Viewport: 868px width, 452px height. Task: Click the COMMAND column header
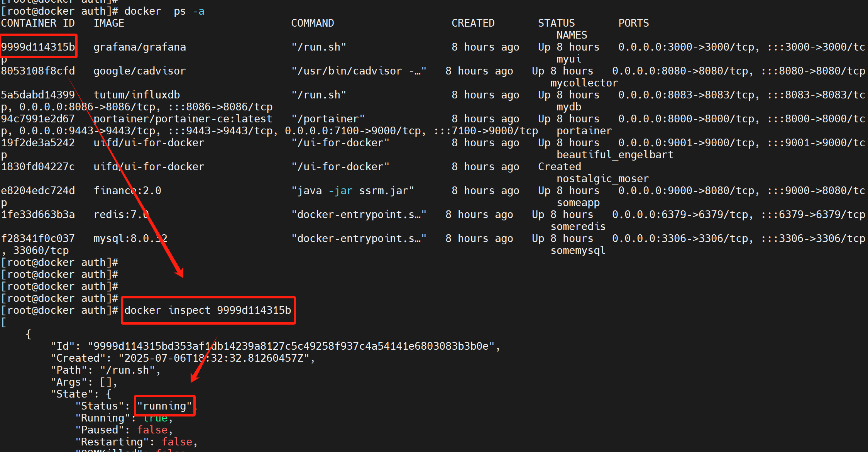click(313, 23)
